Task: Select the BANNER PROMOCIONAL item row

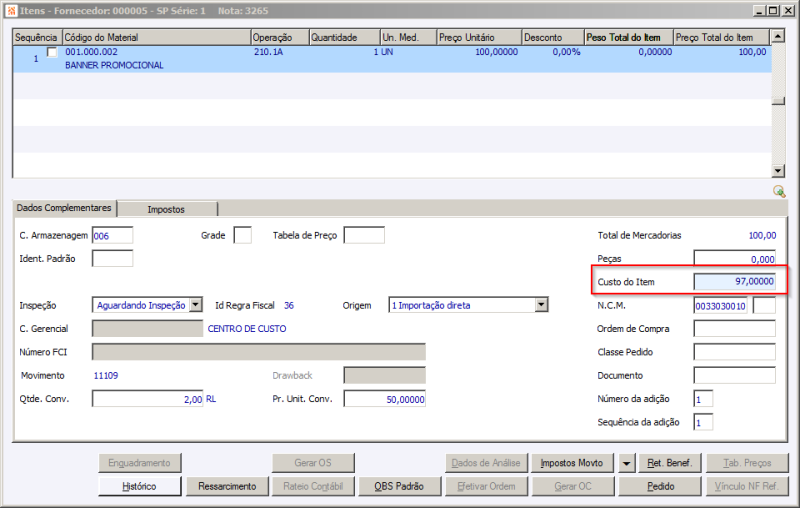Action: point(392,59)
